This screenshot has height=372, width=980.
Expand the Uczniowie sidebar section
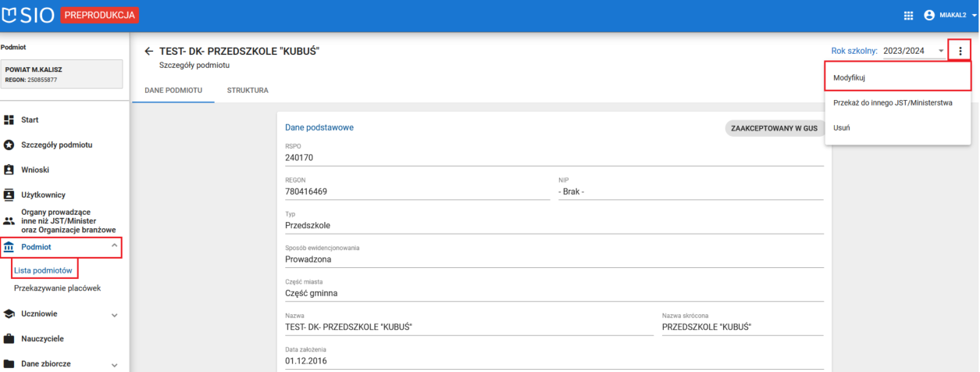pyautogui.click(x=114, y=314)
